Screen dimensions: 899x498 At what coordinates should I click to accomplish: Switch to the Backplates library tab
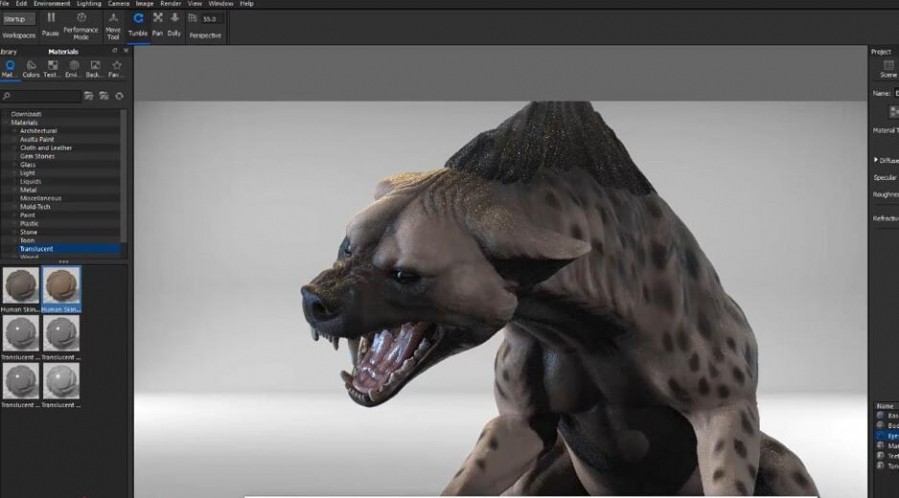(95, 69)
